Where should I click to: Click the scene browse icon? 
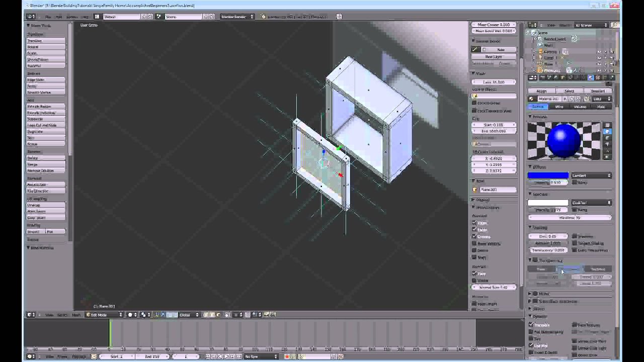pyautogui.click(x=159, y=17)
